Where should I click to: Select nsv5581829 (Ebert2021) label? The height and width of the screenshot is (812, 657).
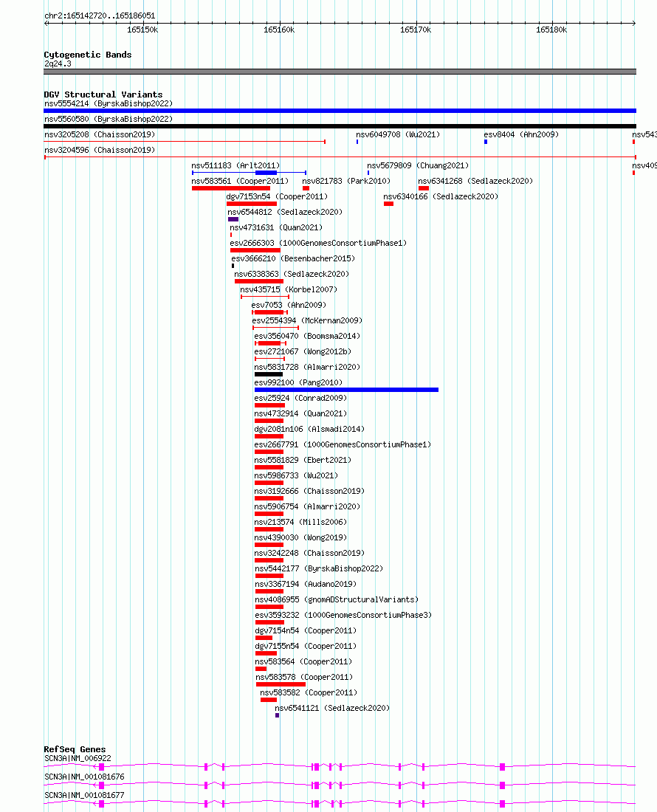tap(303, 461)
